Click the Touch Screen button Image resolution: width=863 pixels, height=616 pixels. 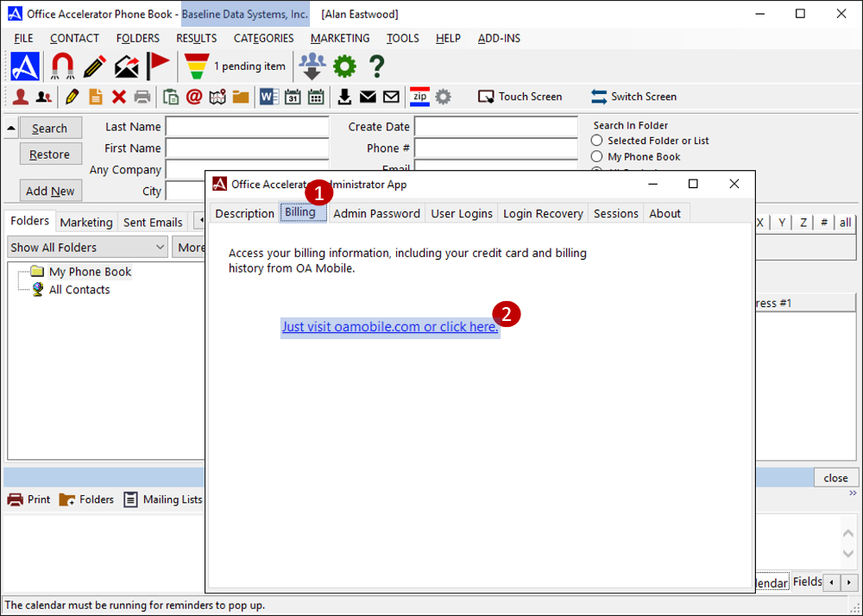tap(520, 97)
